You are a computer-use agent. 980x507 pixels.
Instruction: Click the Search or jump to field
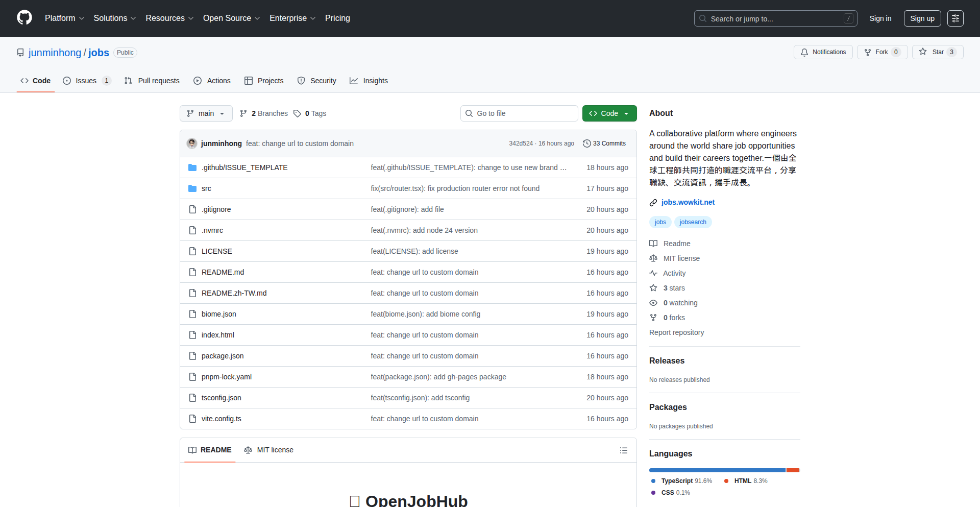pos(775,18)
